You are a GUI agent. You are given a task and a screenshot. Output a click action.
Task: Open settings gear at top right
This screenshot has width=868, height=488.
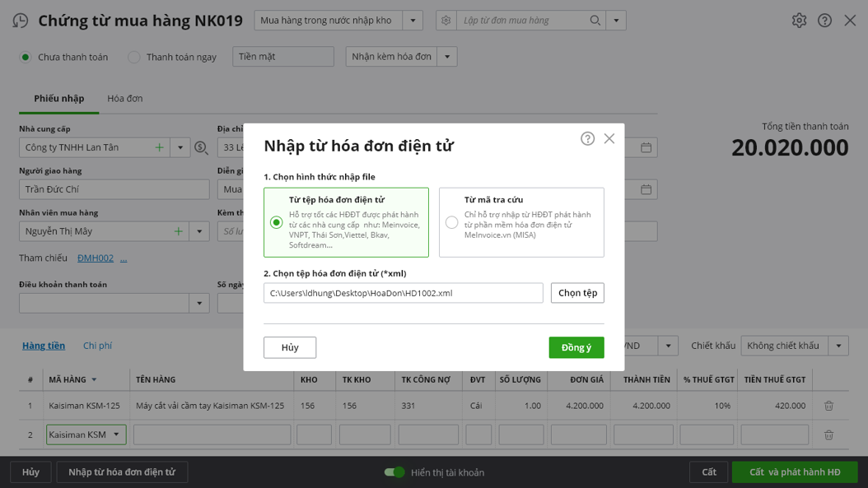(x=799, y=21)
